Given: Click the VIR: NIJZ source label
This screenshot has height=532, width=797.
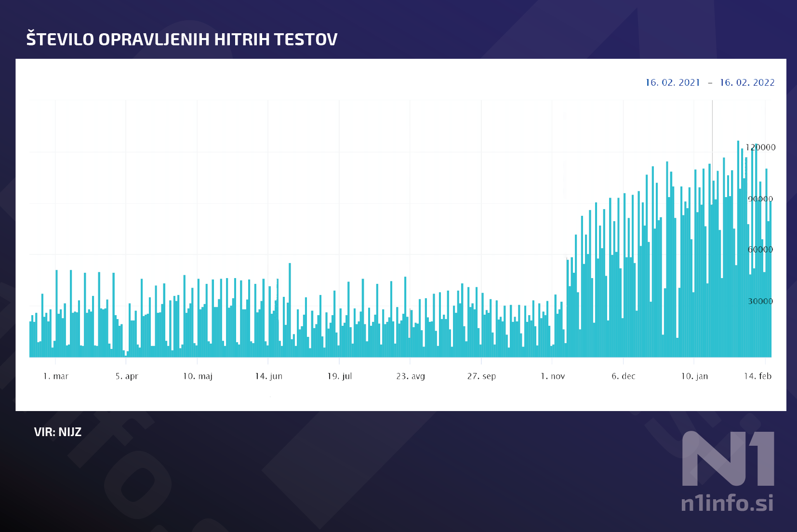Looking at the screenshot, I should (58, 432).
